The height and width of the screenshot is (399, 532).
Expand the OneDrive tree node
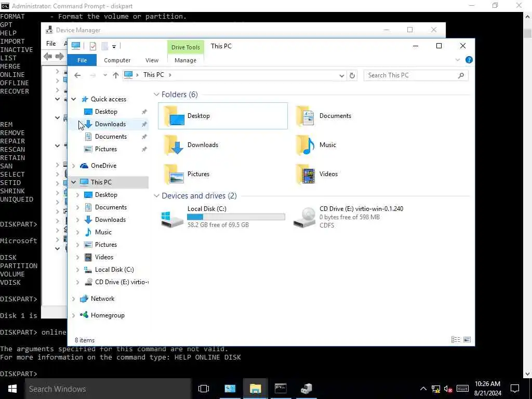point(74,166)
